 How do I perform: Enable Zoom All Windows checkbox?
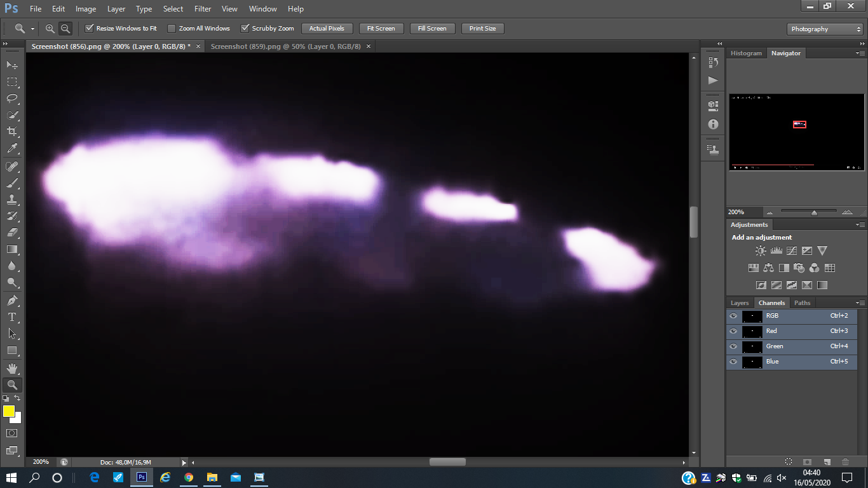click(172, 29)
